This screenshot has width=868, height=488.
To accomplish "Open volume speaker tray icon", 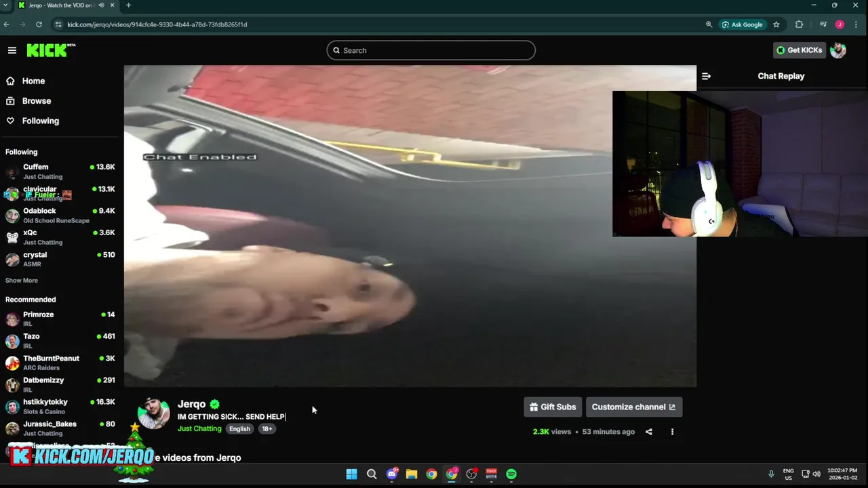I will point(816,474).
